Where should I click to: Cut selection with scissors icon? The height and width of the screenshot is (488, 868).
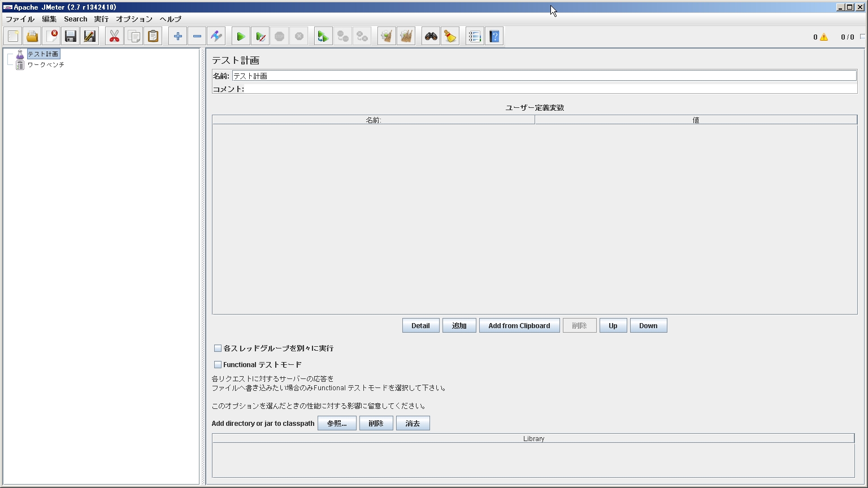[x=115, y=36]
